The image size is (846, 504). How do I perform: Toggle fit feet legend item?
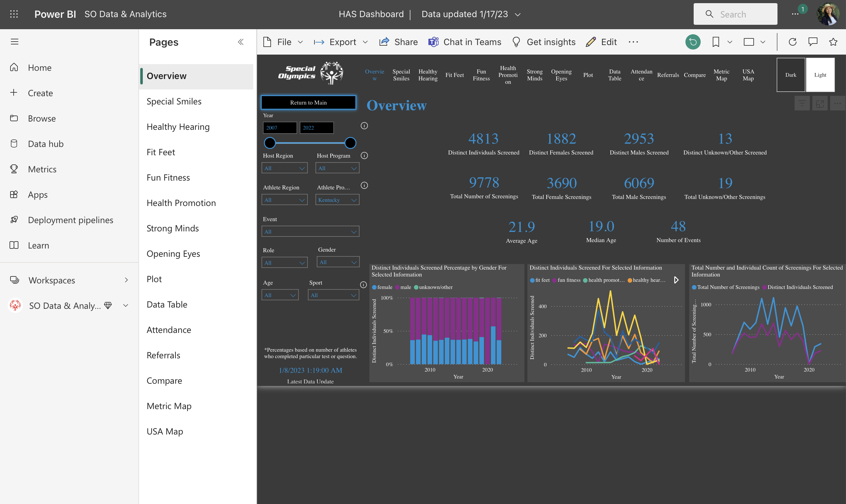pyautogui.click(x=539, y=280)
